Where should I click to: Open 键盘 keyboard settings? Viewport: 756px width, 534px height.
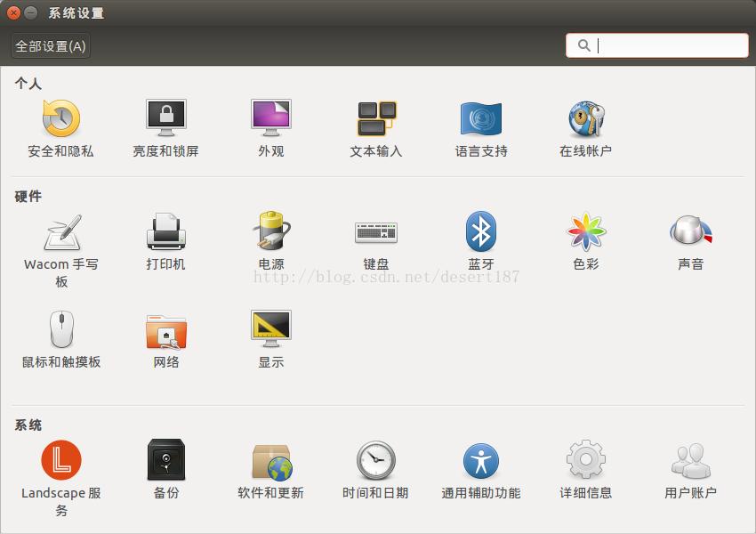point(375,236)
